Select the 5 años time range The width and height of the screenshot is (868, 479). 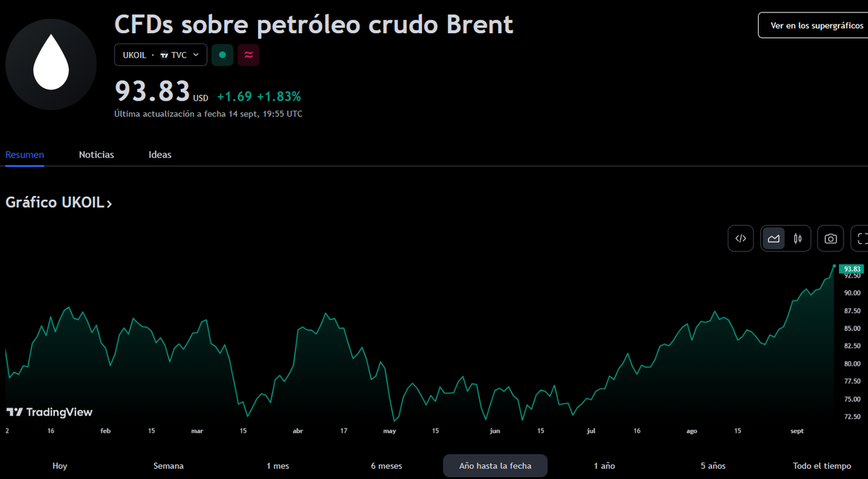click(x=712, y=466)
